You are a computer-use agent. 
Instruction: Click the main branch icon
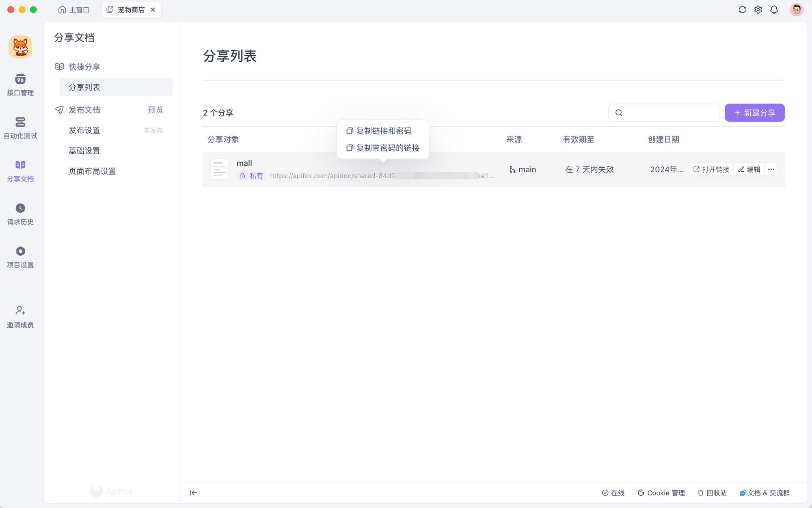(x=512, y=169)
